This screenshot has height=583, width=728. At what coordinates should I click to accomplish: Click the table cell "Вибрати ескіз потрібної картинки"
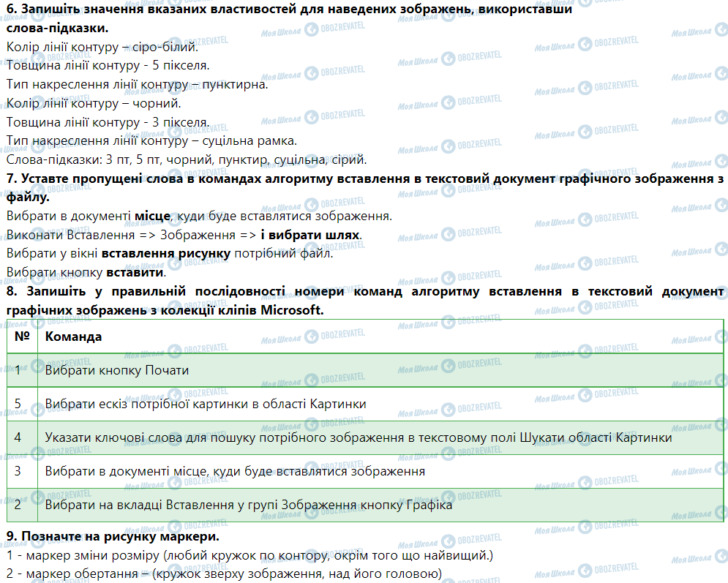click(205, 404)
